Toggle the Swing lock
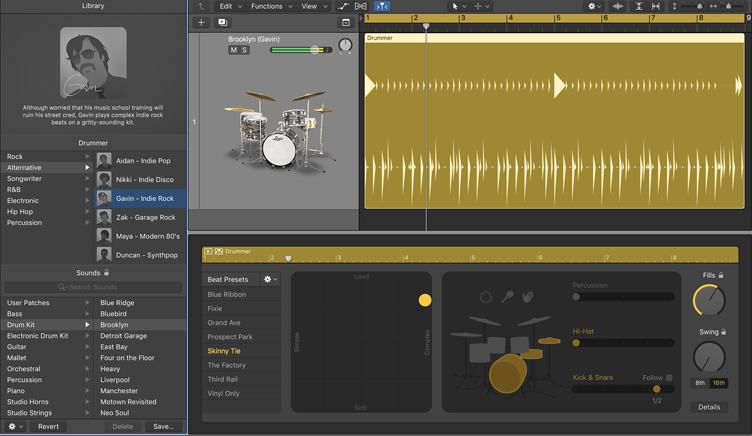This screenshot has height=436, width=752. (724, 332)
